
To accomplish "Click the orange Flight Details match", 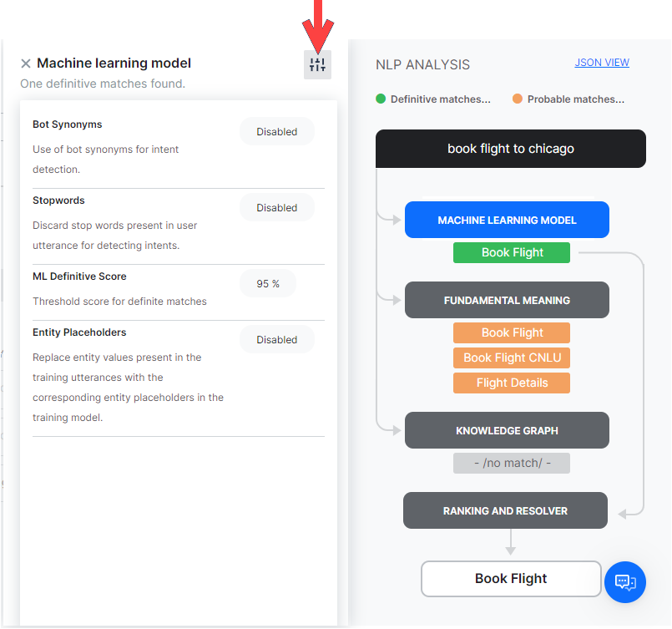I will [x=512, y=383].
